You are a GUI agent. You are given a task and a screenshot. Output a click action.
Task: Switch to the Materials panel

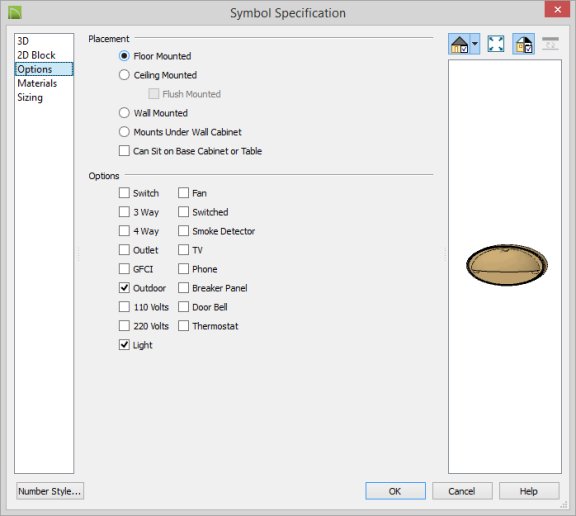click(x=37, y=83)
